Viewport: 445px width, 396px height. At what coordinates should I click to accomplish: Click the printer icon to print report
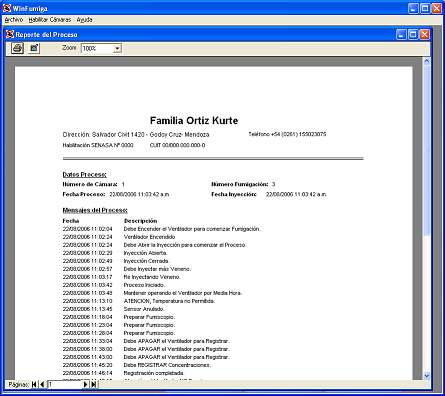click(x=17, y=48)
